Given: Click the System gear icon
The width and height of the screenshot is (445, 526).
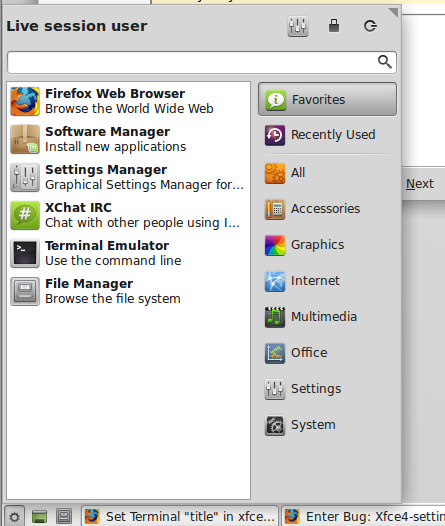Looking at the screenshot, I should pos(275,425).
